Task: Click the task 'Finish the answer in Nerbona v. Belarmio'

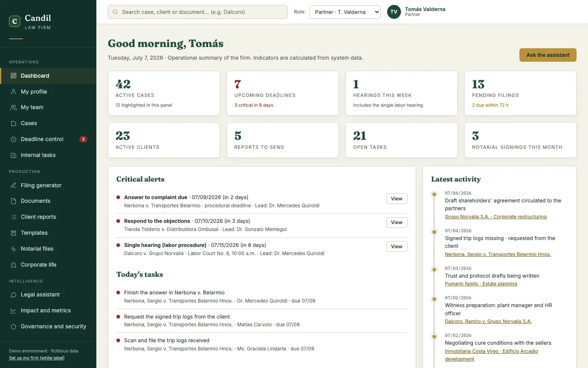Action: coord(174,293)
